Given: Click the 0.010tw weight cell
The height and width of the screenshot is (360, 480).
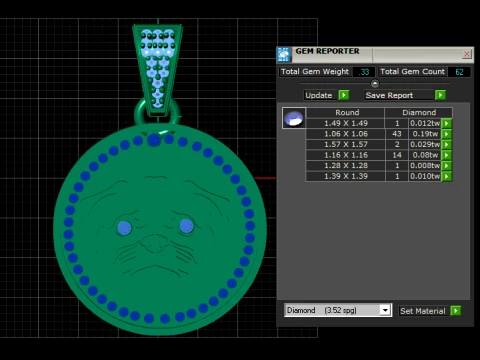Looking at the screenshot, I should point(425,176).
